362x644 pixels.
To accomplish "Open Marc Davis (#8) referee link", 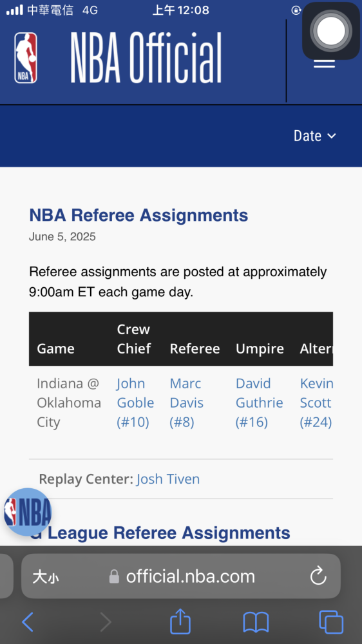I will (187, 403).
